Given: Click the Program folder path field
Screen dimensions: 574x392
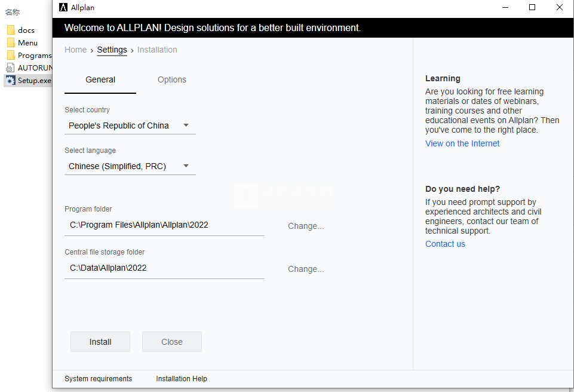Looking at the screenshot, I should [x=164, y=225].
